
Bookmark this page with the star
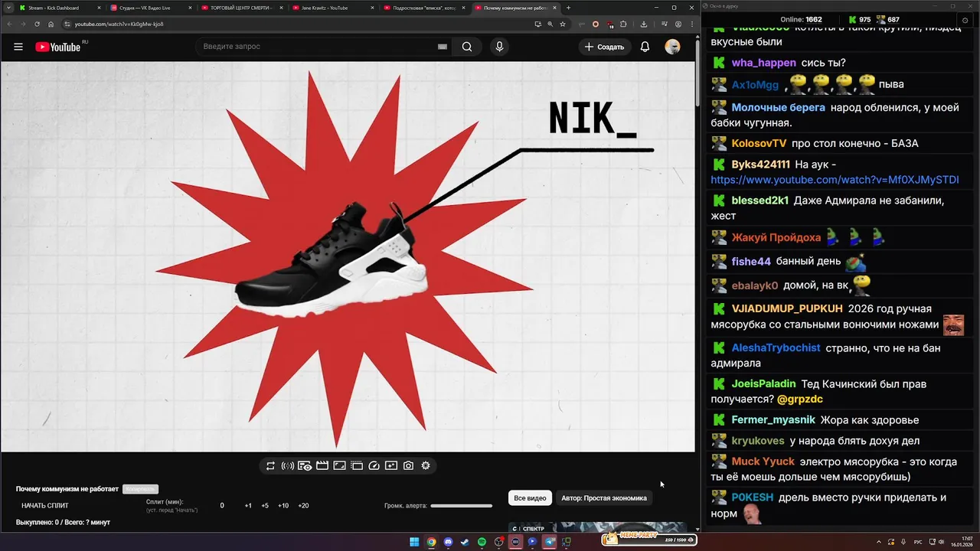[x=563, y=24]
